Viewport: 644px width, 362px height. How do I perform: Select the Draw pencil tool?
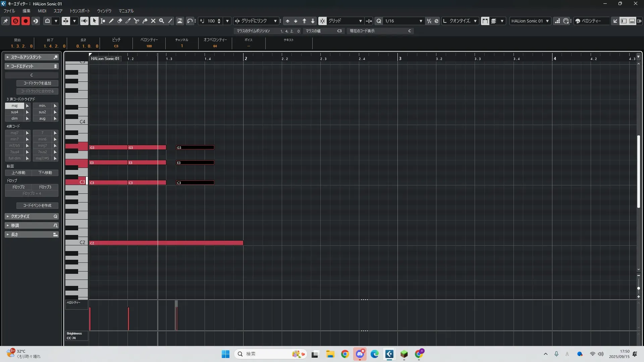[111, 21]
